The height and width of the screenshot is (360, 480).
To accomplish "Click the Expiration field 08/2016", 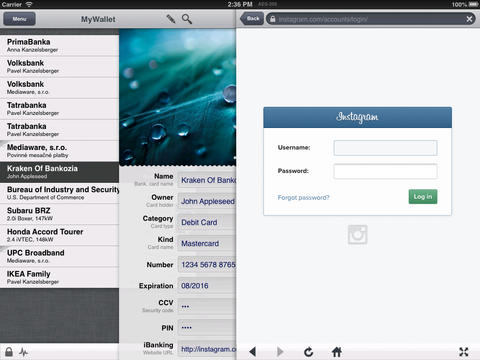I will pos(207,286).
